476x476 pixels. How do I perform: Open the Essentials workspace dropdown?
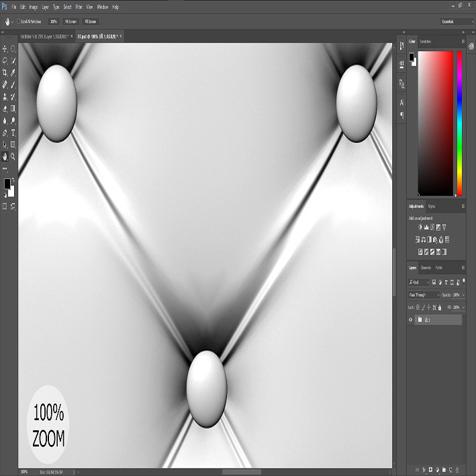point(457,21)
